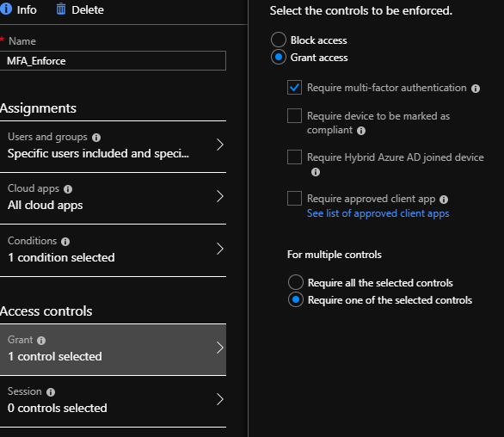Click info icon next to Conditions
504x437 pixels.
pyautogui.click(x=65, y=242)
